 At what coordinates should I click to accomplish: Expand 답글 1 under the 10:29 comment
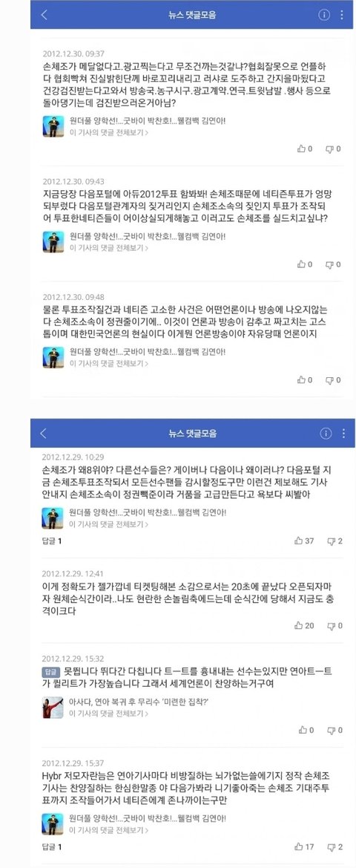pos(52,541)
